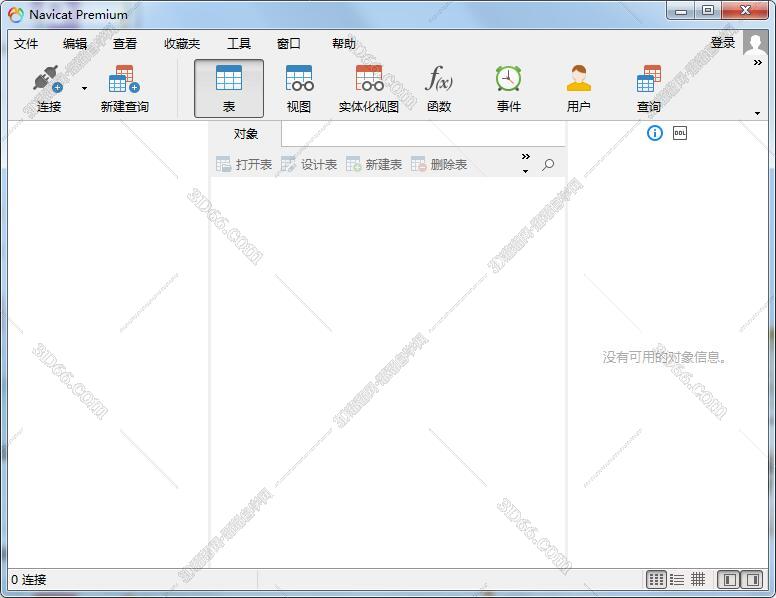Open the Help (帮助) menu
The image size is (776, 598).
(343, 44)
